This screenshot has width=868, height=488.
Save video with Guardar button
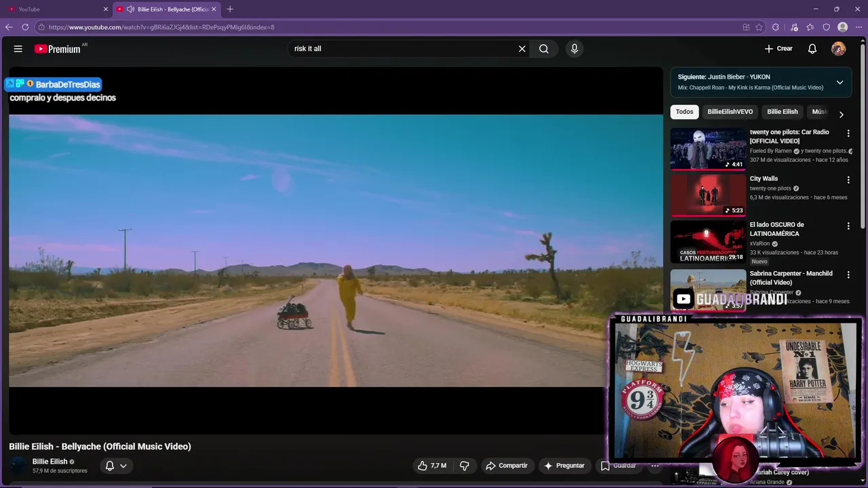[618, 466]
